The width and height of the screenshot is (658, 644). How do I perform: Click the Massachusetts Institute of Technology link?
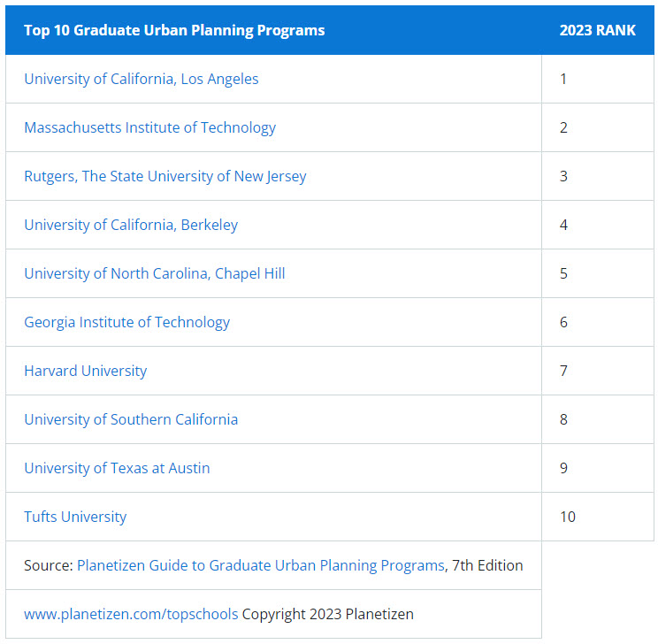coord(149,127)
